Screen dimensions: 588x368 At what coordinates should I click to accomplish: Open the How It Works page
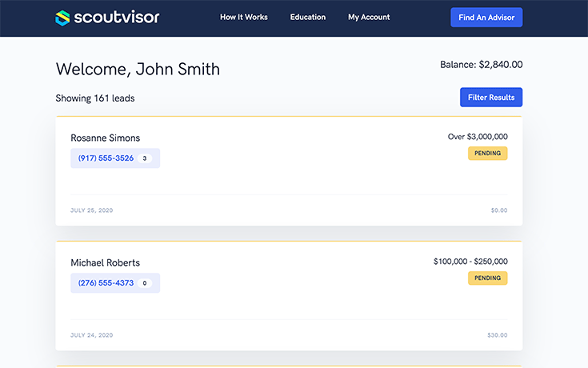pos(244,17)
